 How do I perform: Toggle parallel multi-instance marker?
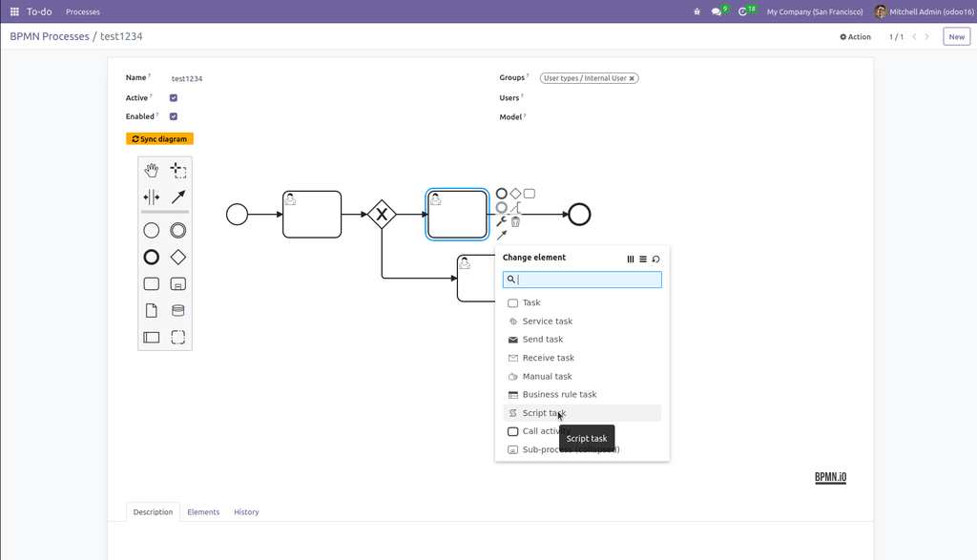[631, 259]
